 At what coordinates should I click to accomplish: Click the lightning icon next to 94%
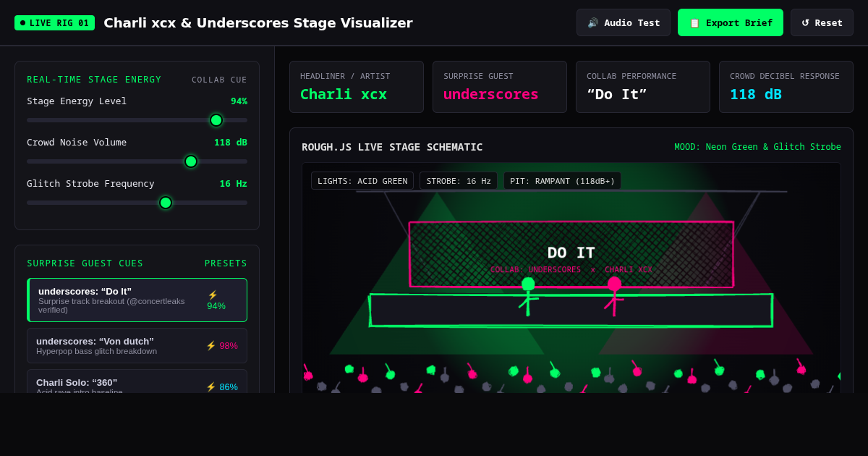[x=213, y=295]
